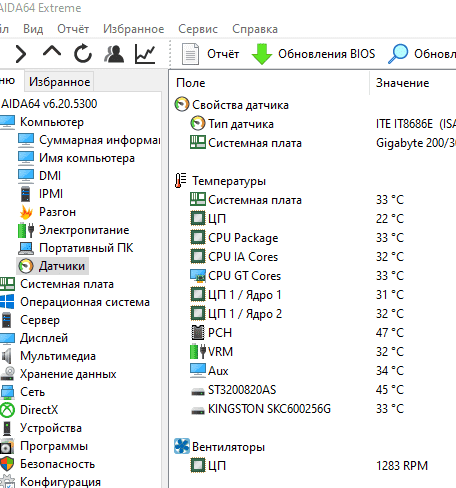Click the Отчёт report document icon
Image resolution: width=456 pixels, height=488 pixels.
(190, 54)
